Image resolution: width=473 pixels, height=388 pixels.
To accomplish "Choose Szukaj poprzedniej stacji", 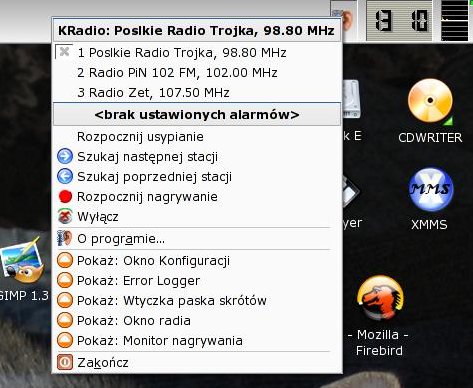I will (197, 177).
